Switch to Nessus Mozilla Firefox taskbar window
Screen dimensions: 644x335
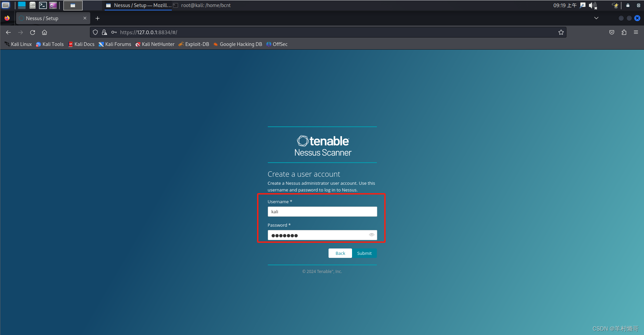click(x=138, y=5)
